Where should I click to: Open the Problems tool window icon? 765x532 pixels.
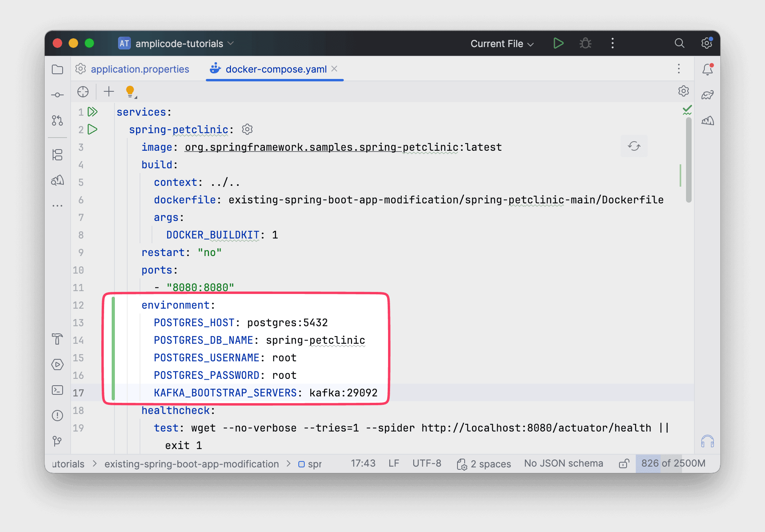click(57, 416)
